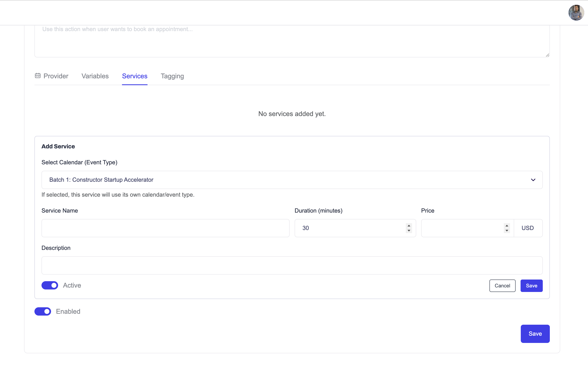This screenshot has height=368, width=588.
Task: Click the dropdown chevron arrow for calendar
Action: [x=533, y=180]
